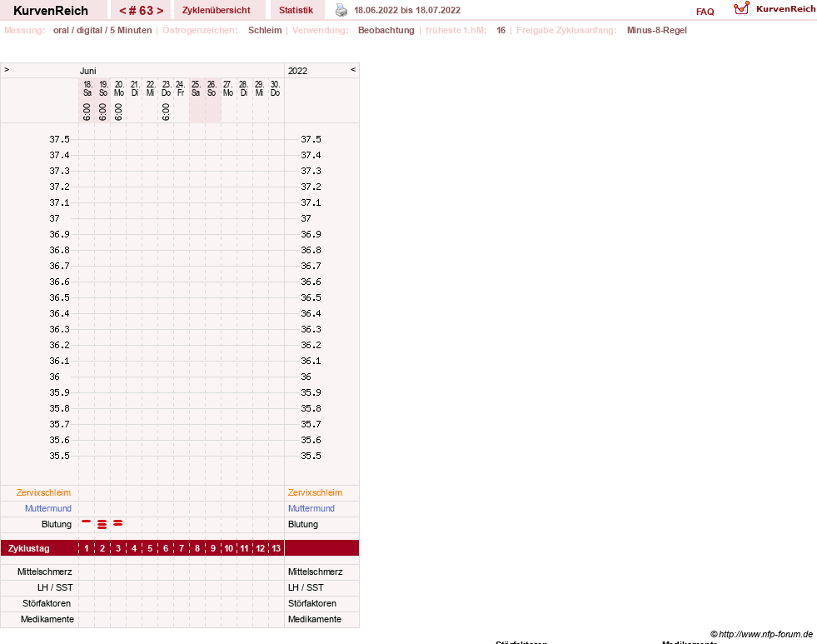Click the left Mittelschmerz row label
This screenshot has width=817, height=644.
click(x=44, y=572)
